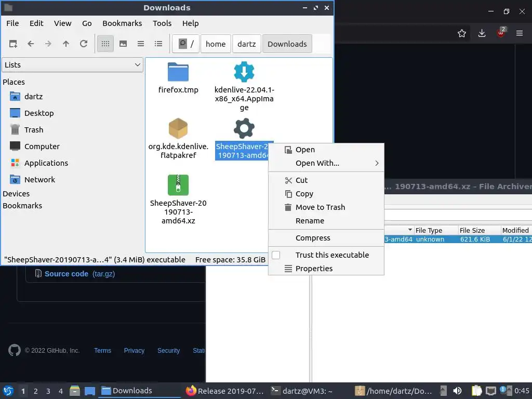Go forward using the right arrow toolbar icon
Screen dimensions: 532x399
click(48, 44)
